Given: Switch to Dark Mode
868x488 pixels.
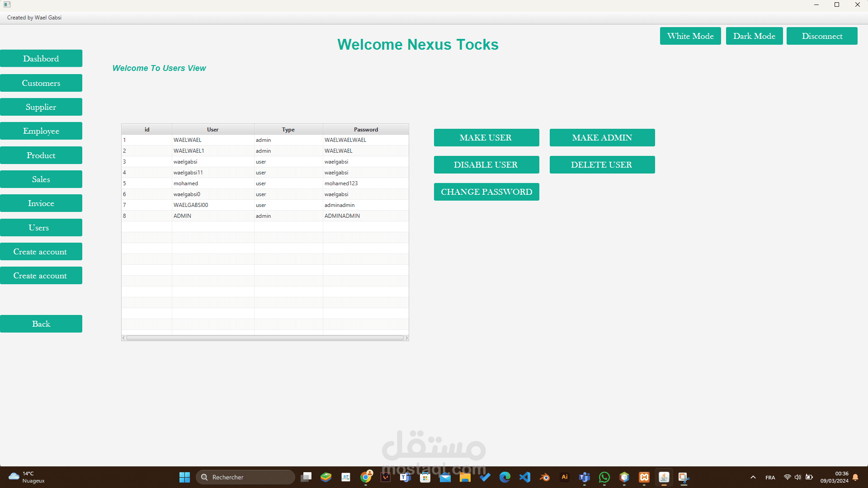Looking at the screenshot, I should pos(754,36).
